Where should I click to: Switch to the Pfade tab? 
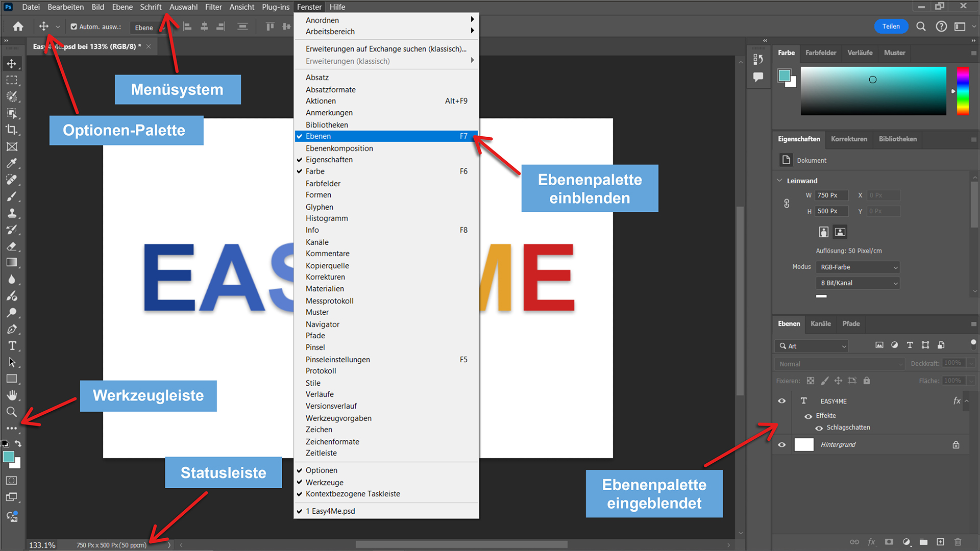click(851, 323)
